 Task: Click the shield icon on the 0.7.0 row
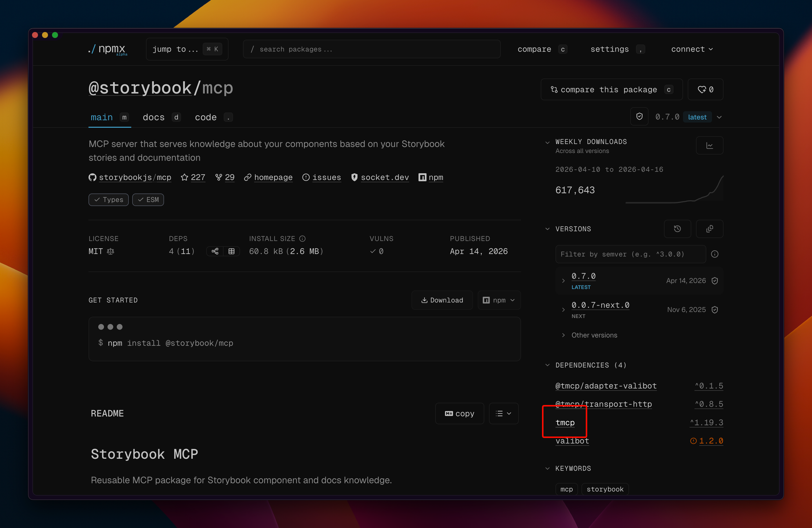coord(714,280)
